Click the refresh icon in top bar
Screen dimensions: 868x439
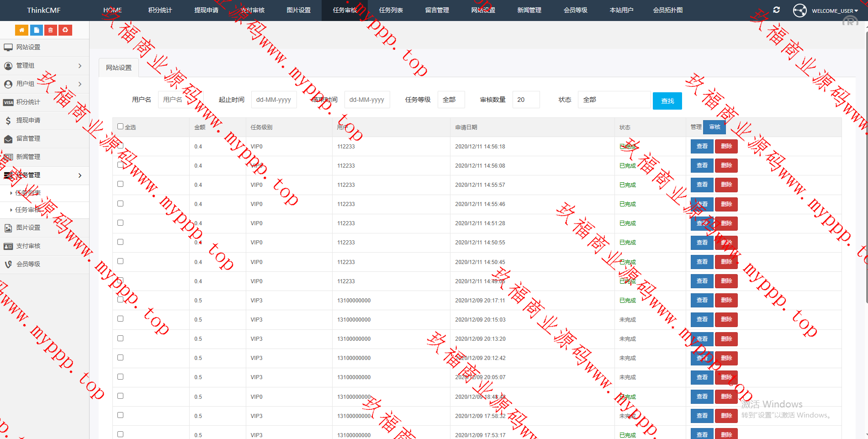click(x=776, y=10)
